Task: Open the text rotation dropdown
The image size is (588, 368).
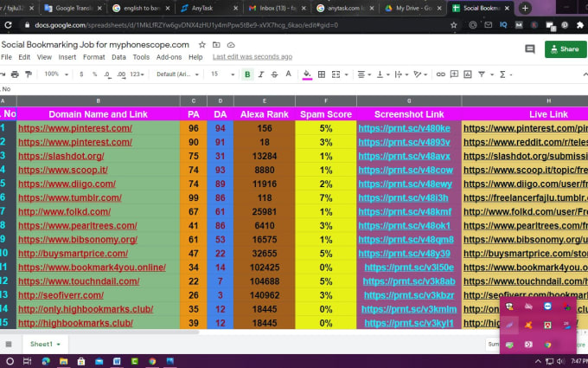Action: 420,74
